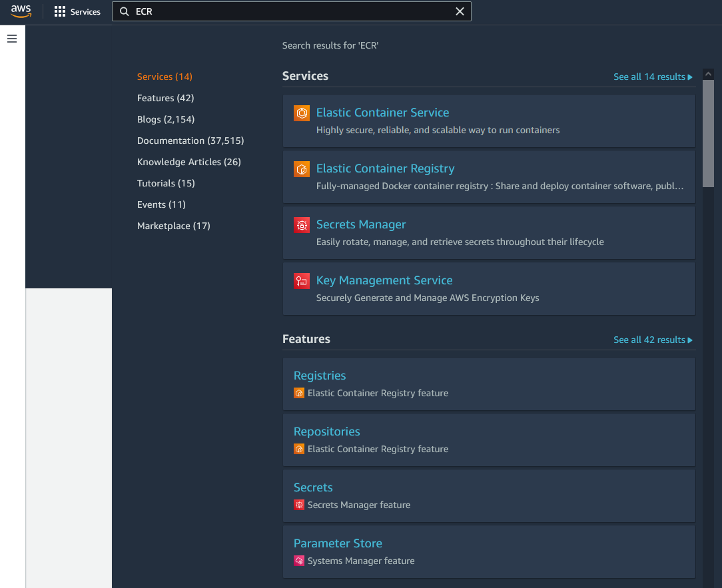Click the Elastic Container Service orange icon
This screenshot has height=588, width=722.
(x=302, y=113)
